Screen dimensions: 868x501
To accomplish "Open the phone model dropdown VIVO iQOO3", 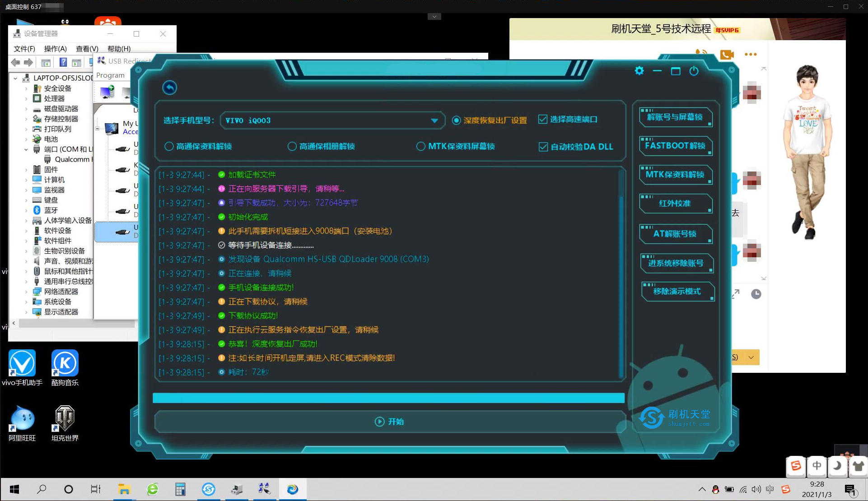I will click(332, 121).
